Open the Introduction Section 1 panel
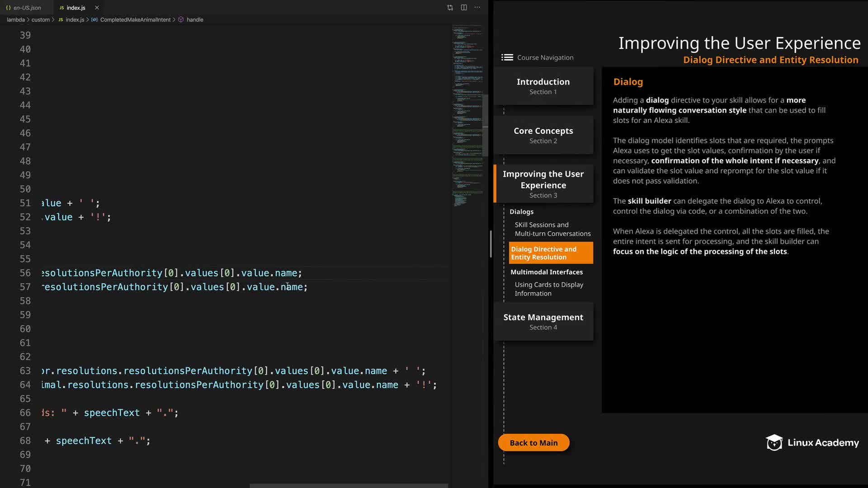Image resolution: width=868 pixels, height=488 pixels. 543,86
